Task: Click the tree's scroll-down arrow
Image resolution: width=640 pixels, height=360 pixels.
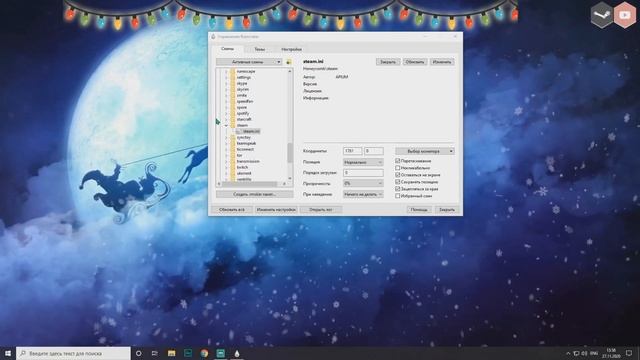Action: (290, 178)
